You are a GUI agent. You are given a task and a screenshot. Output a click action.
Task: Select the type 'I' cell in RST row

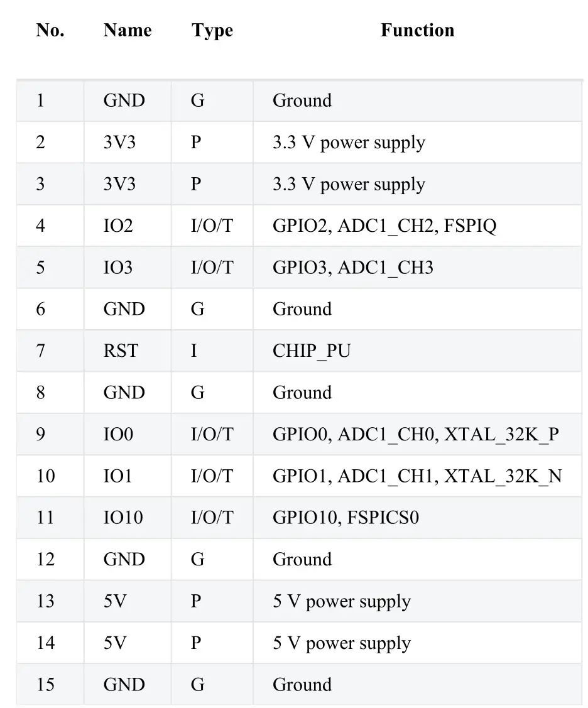pos(194,351)
